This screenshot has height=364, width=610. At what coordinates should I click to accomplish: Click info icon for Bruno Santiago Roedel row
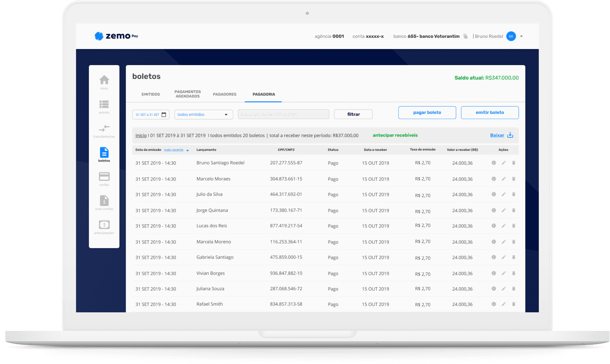click(x=494, y=163)
